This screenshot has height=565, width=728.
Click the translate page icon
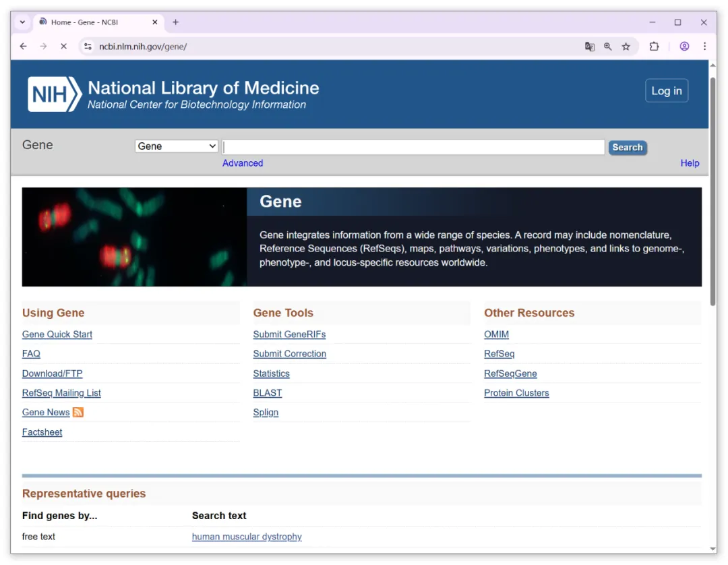coord(590,47)
